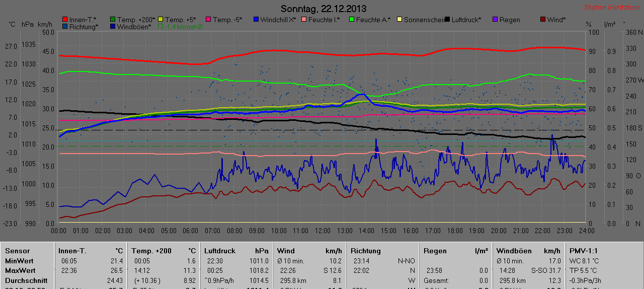Select the 'Luftdruck*' legend label
This screenshot has width=644, height=289.
(x=466, y=20)
